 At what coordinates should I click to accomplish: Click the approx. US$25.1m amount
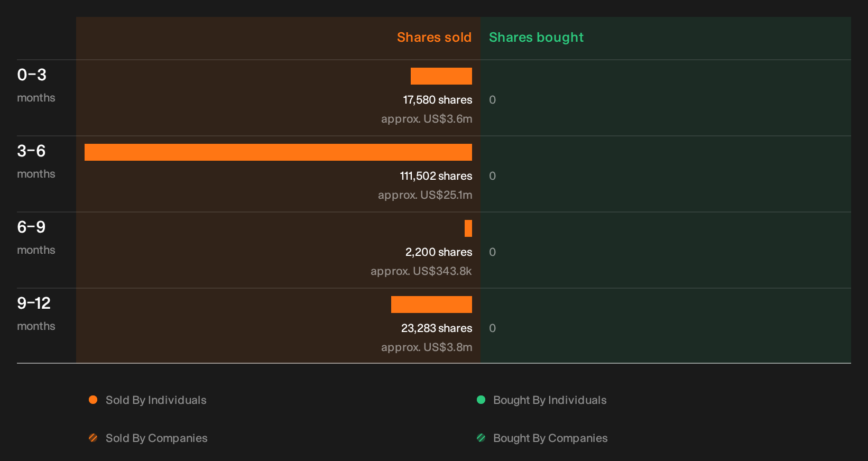point(425,195)
